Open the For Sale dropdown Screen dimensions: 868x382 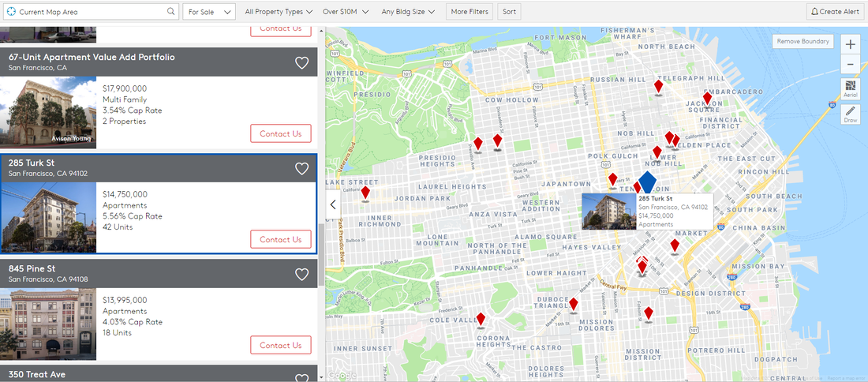[x=209, y=12]
